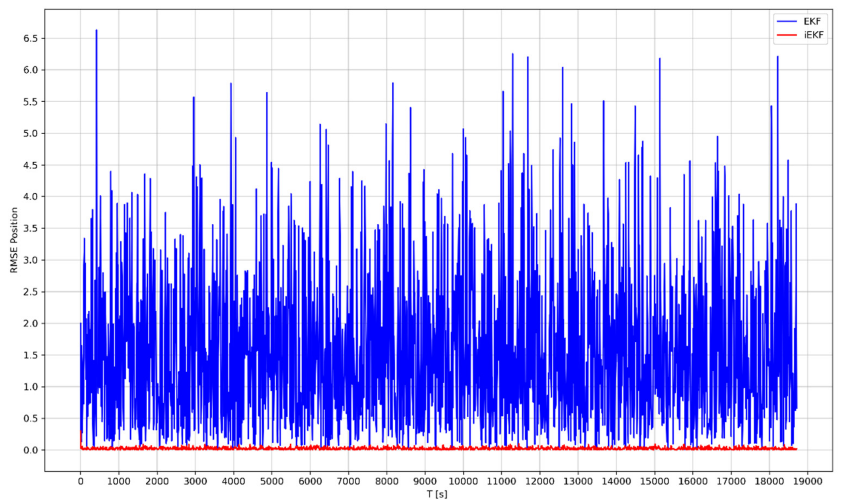Click the RMSE Position y-axis label
841x504 pixels.
[x=14, y=240]
